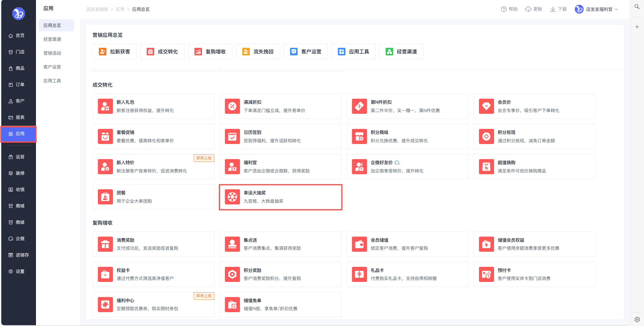Select the 日历签到 calendar icon
Image resolution: width=644 pixels, height=326 pixels.
click(x=232, y=136)
